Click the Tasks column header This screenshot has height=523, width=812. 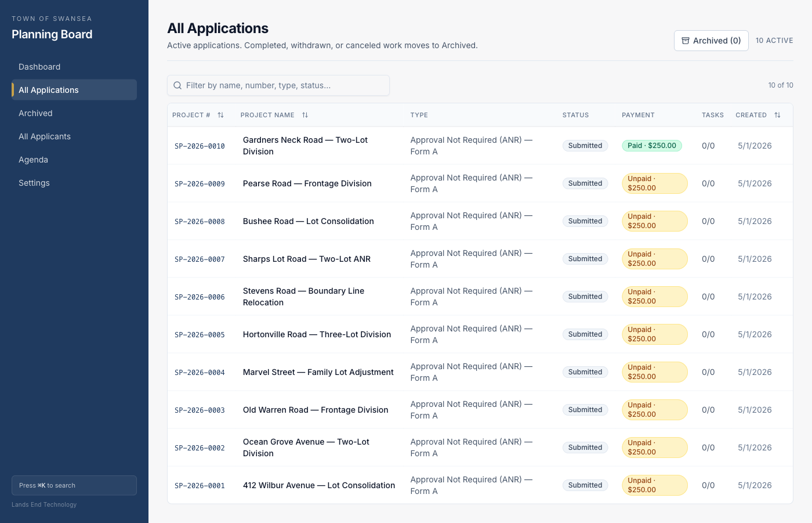pos(713,115)
